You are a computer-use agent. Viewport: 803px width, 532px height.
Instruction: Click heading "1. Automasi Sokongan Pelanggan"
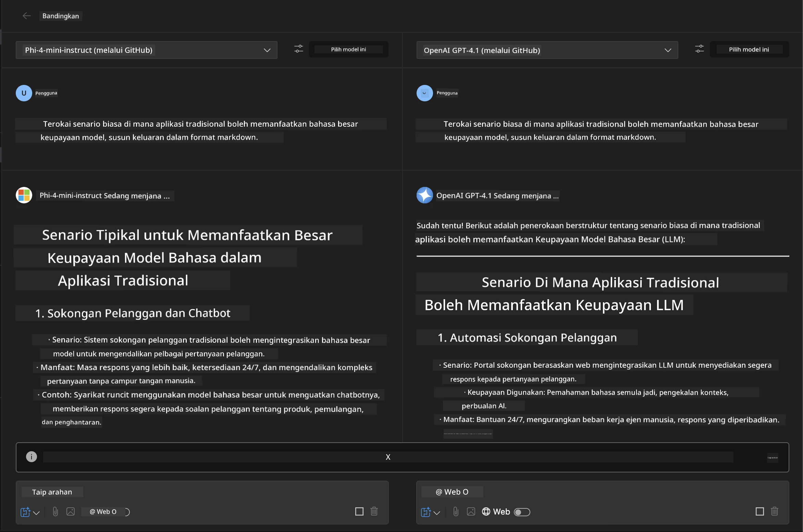point(527,338)
